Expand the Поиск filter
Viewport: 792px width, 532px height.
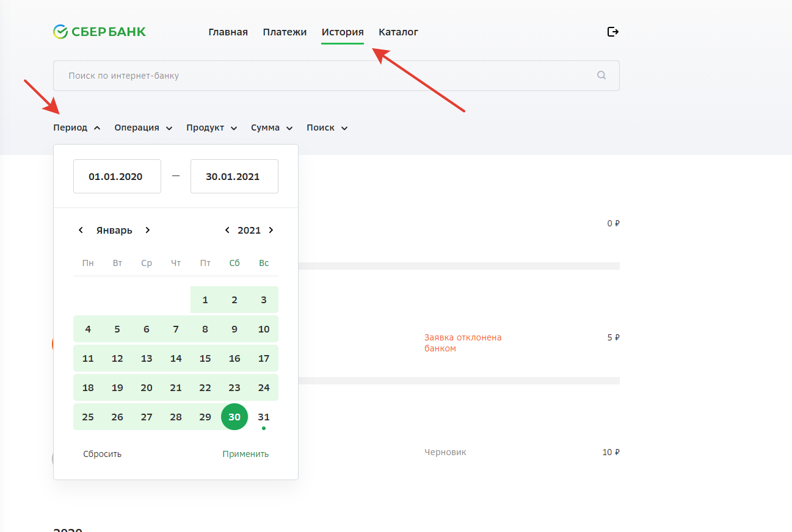click(327, 128)
